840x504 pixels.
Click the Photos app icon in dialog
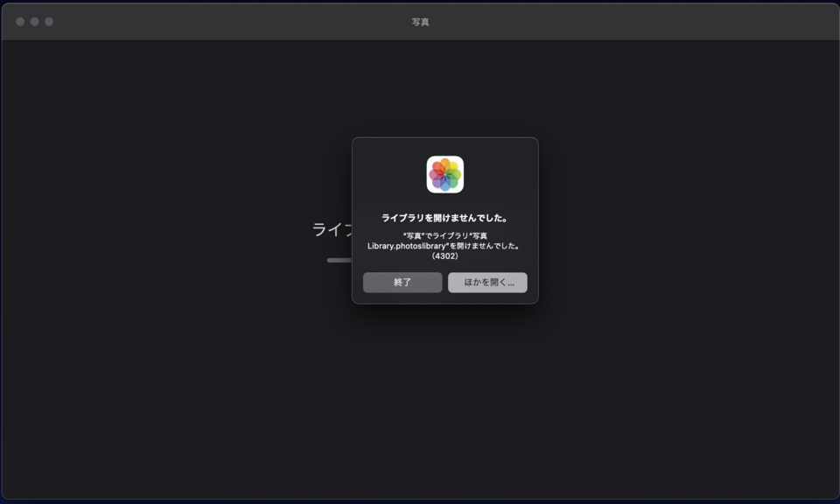click(x=445, y=175)
